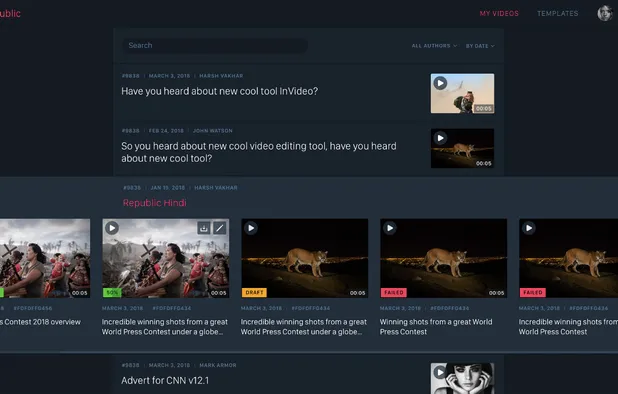
Task: Open 'So you heard about new cool video editing tool' entry
Action: tap(259, 152)
